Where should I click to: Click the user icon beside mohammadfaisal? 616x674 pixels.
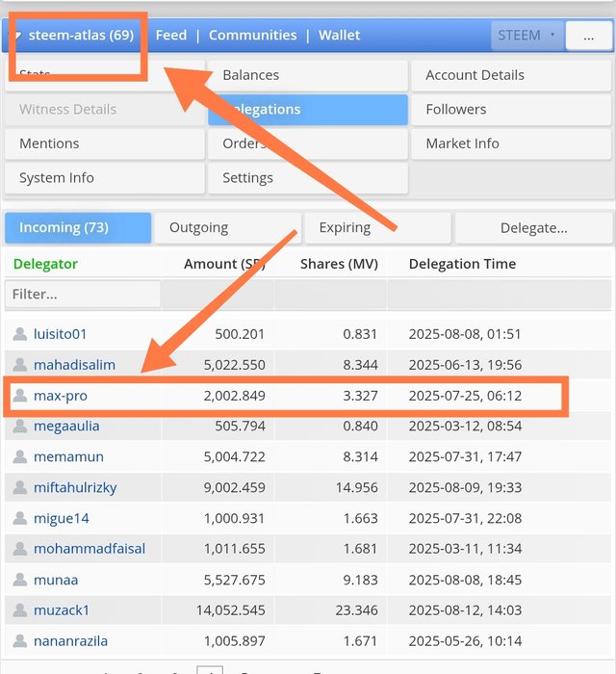pos(20,549)
